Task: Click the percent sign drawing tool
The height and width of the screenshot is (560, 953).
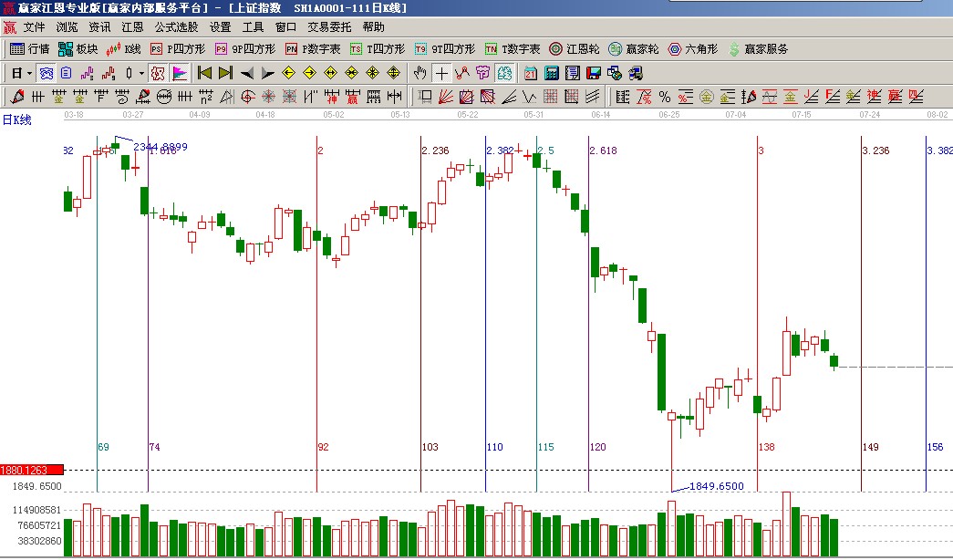Action: 664,97
